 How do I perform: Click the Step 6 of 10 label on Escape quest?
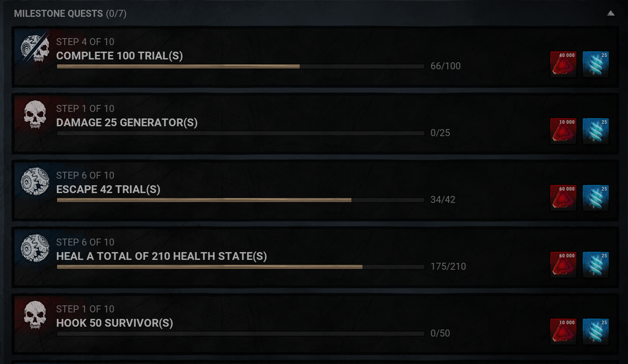pos(84,175)
